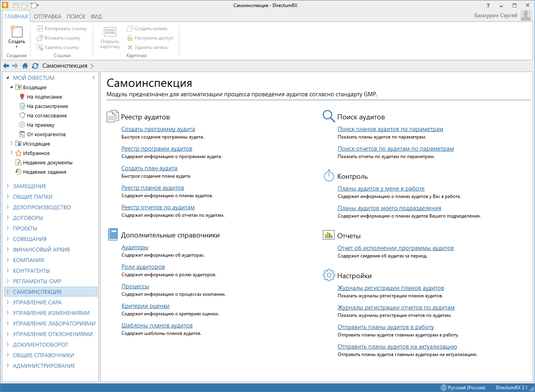This screenshot has width=535, height=392.
Task: Switch to the ОТПРАВКА ribbon tab
Action: (x=47, y=16)
